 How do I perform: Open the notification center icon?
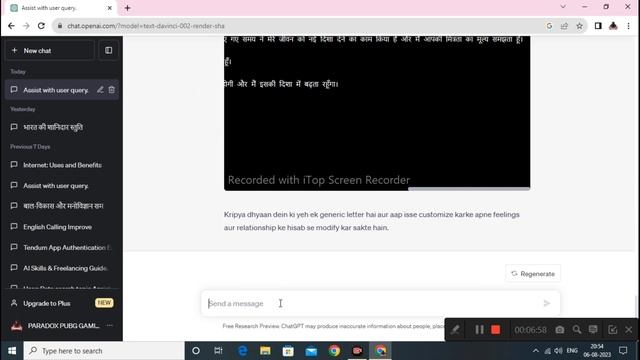tap(623, 351)
